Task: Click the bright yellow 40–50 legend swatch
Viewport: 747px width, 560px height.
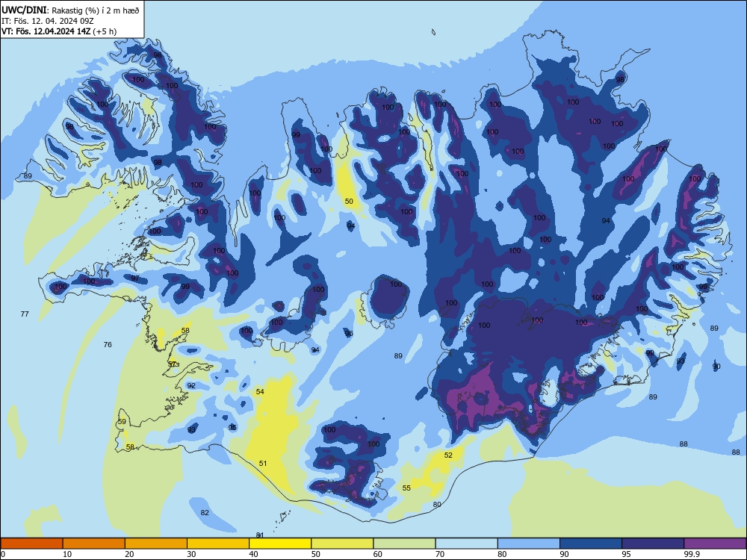Action: click(280, 544)
